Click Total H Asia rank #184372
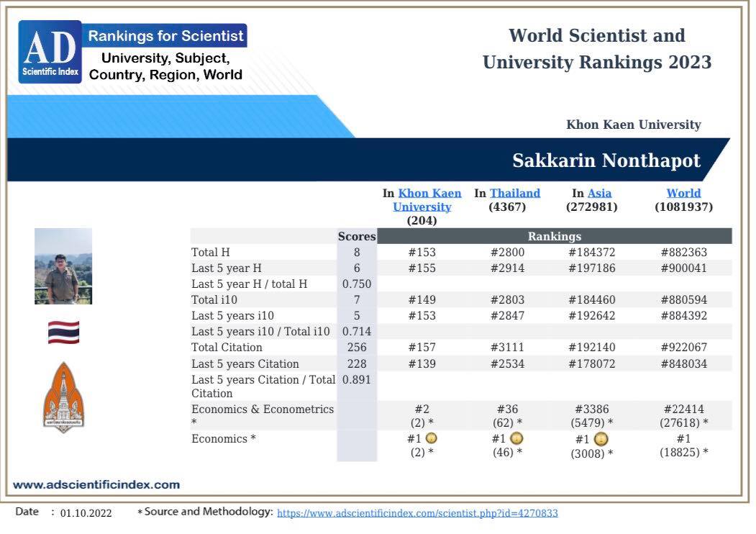 click(x=592, y=253)
